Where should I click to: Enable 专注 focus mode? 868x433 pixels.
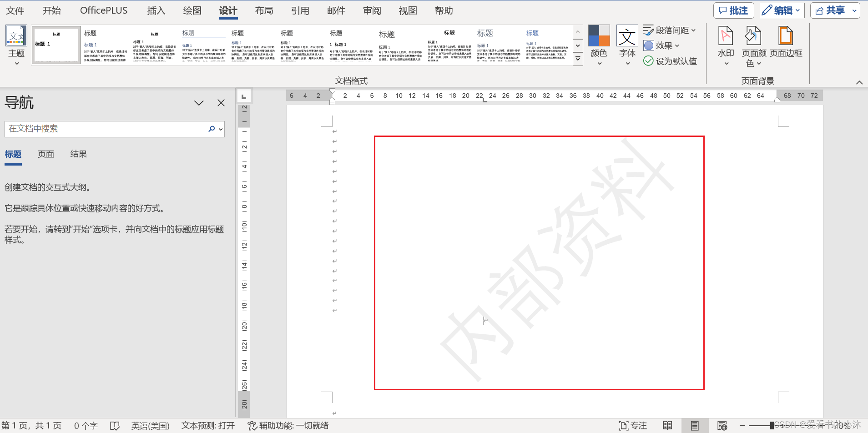633,426
